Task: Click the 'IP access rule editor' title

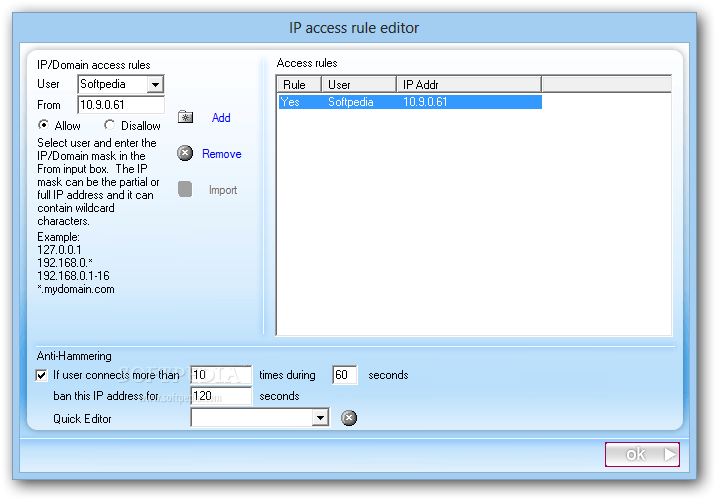Action: click(x=354, y=28)
